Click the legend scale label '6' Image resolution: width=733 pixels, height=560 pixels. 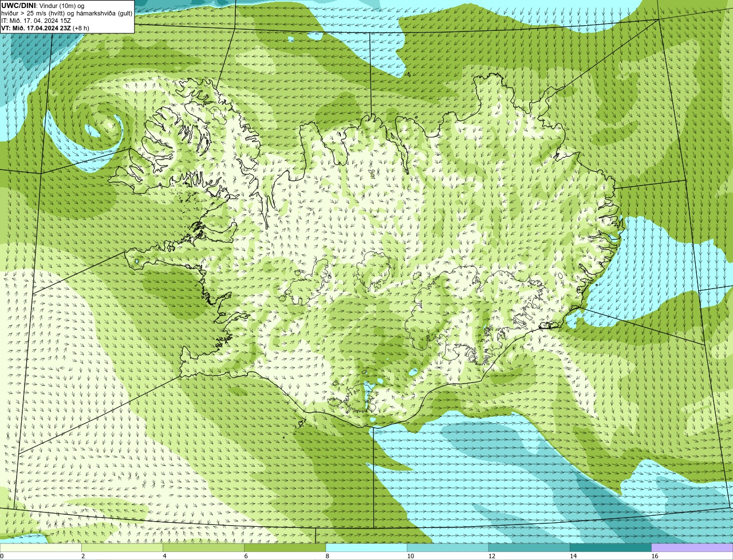point(246,556)
